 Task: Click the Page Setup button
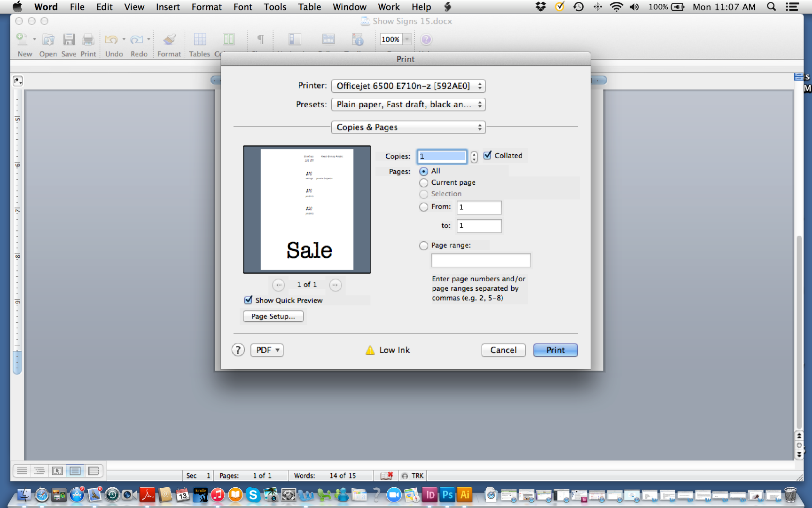click(x=273, y=316)
